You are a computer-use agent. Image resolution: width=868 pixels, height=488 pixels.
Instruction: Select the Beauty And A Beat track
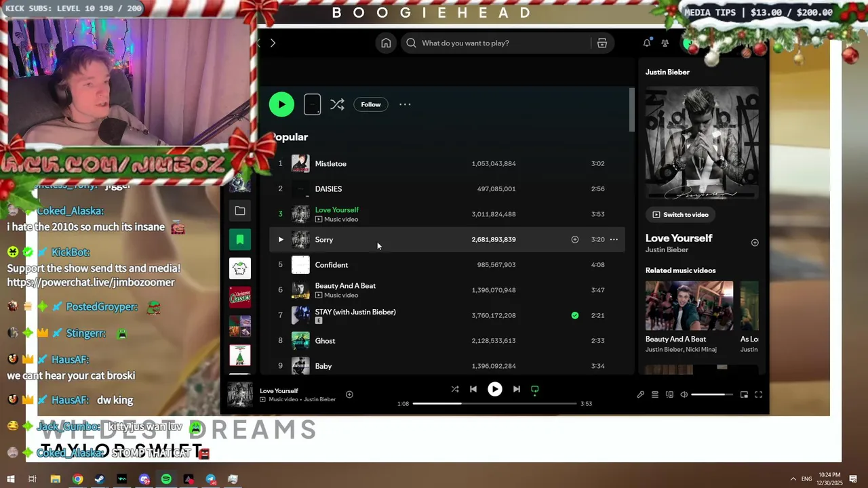[x=447, y=290]
